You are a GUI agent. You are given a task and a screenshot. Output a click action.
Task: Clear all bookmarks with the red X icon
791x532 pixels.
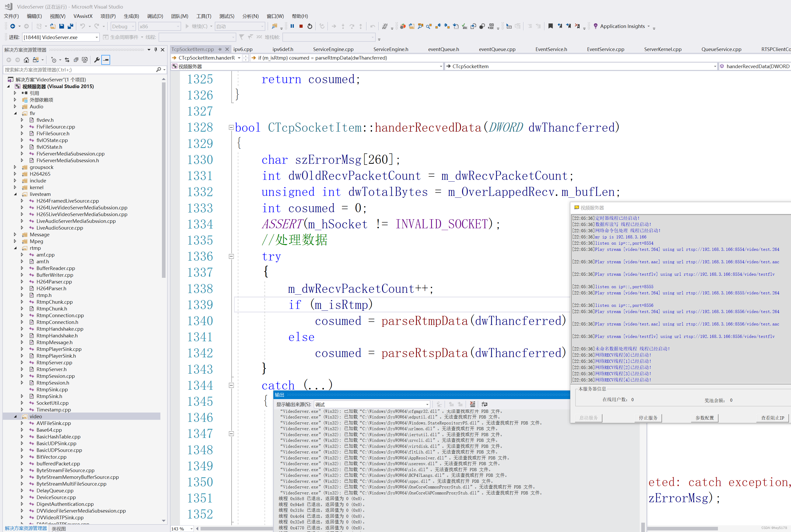[577, 26]
